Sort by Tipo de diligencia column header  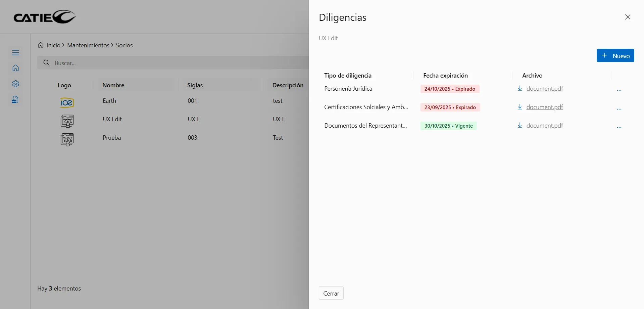point(348,76)
